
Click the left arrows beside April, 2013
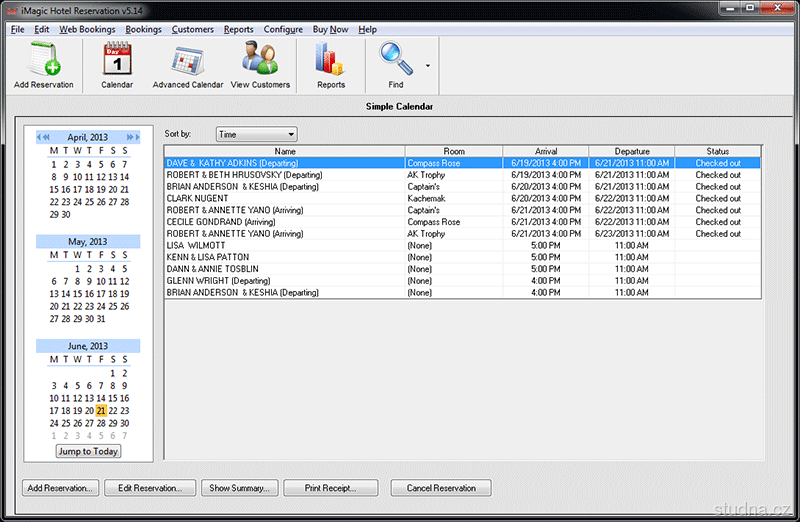(x=43, y=137)
